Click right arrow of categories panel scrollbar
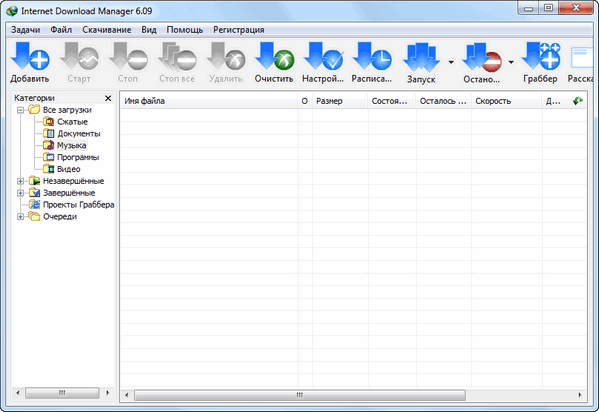Image resolution: width=599 pixels, height=412 pixels. click(107, 393)
